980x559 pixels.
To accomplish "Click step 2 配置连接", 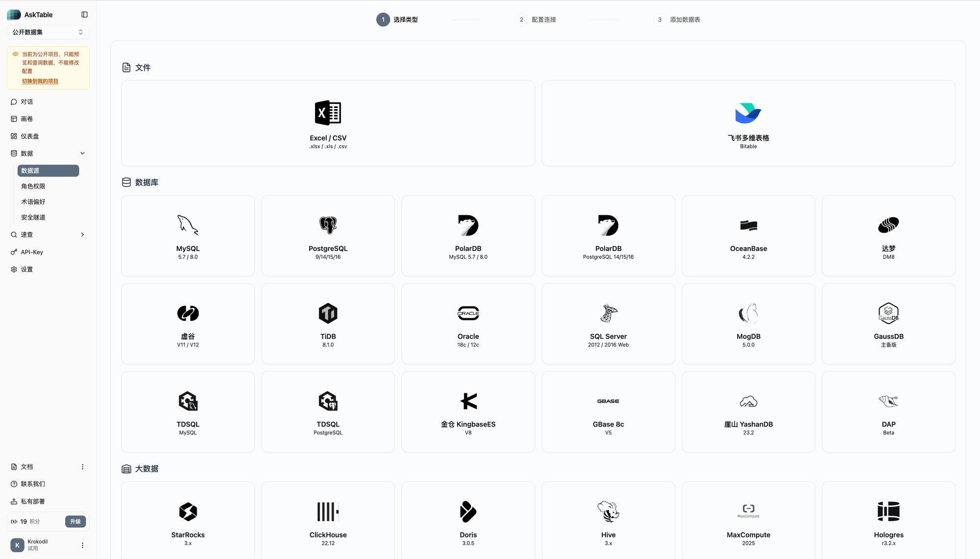I will pos(536,20).
